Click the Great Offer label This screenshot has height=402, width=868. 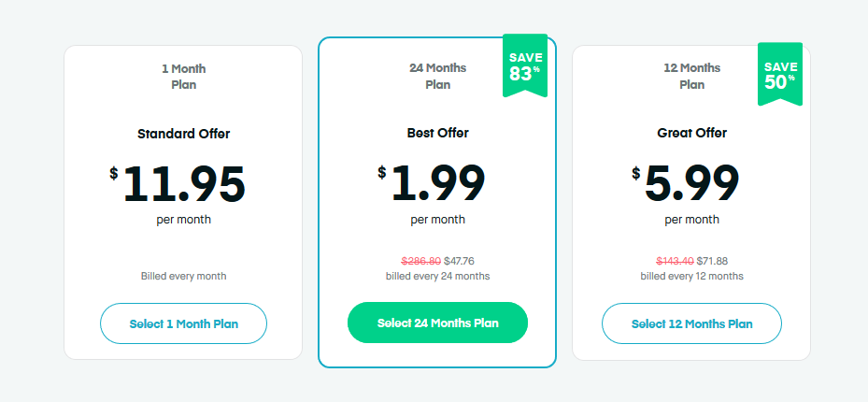tap(691, 133)
